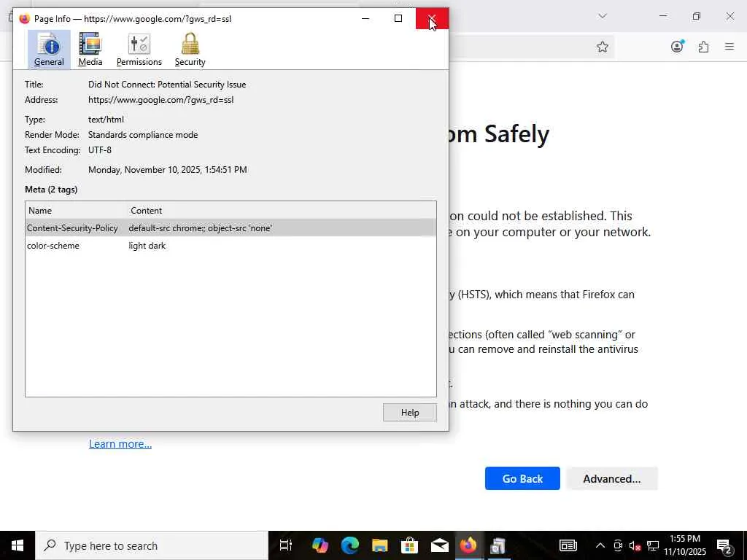Open Microsoft Edge from the taskbar
Image resolution: width=747 pixels, height=560 pixels.
(349, 545)
